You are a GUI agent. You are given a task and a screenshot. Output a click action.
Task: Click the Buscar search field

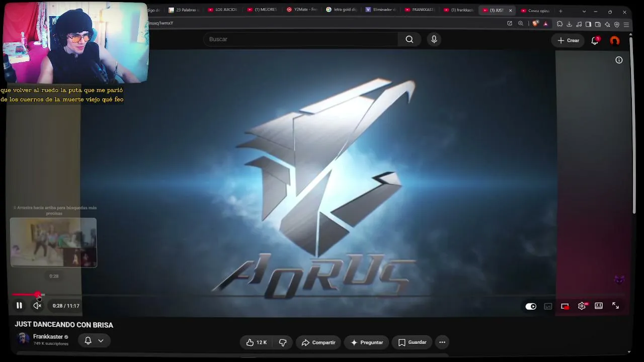coord(300,39)
